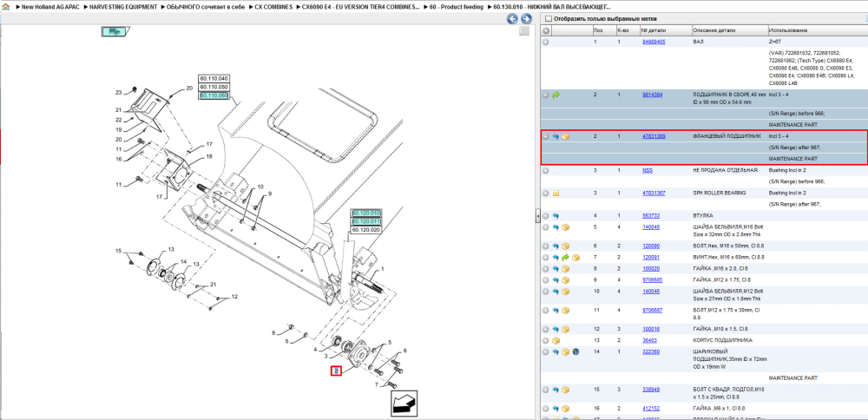
Task: Toggle 'Отобразить только выбранные метки' checkbox
Action: pyautogui.click(x=548, y=19)
